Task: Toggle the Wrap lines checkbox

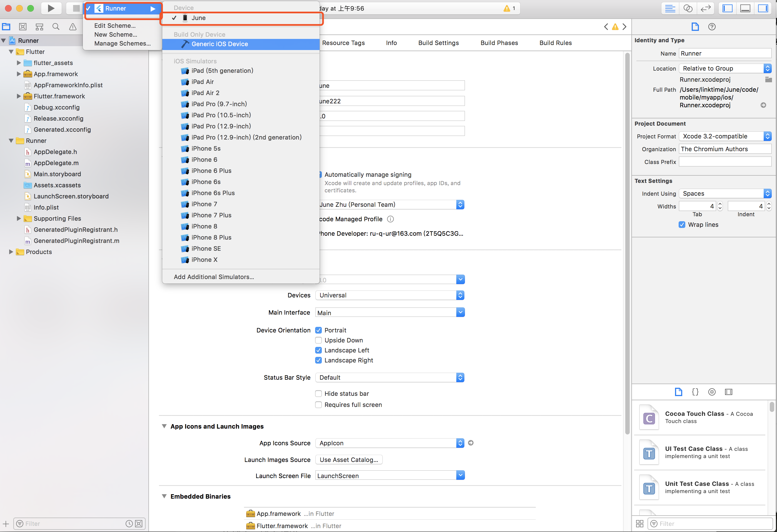Action: pos(682,225)
